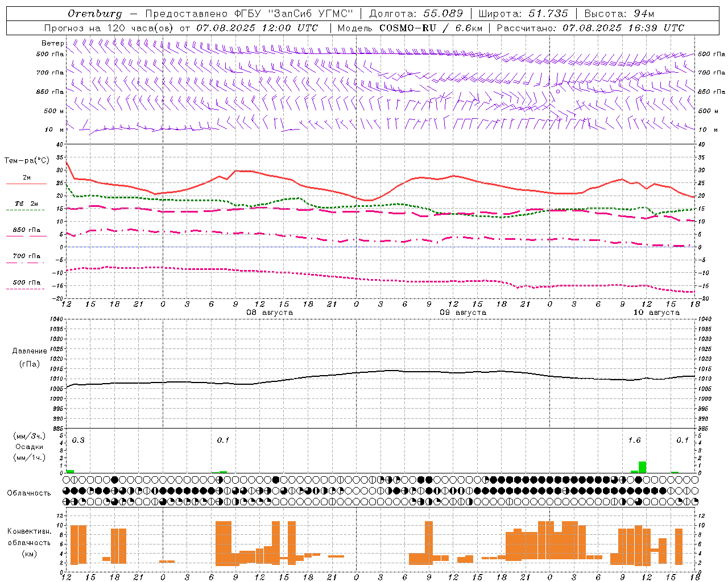
Task: Click the (мм/3ч.) precipitation unit label
Action: [30, 436]
